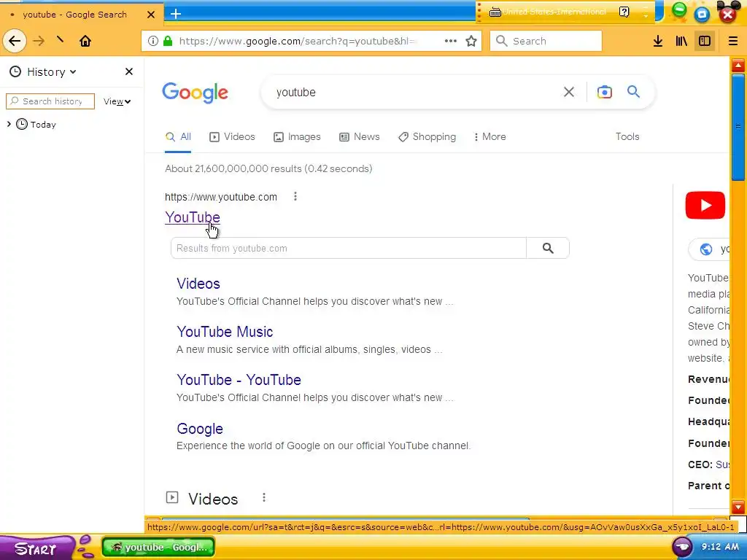Open the Start menu button
Viewport: 747px width, 560px height.
coord(37,548)
